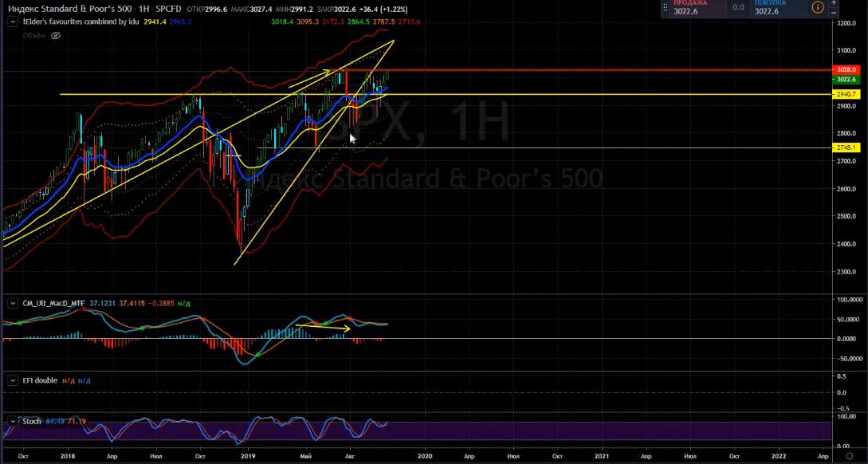
Task: Click the 3200.0 tick on price scale
Action: [x=847, y=23]
